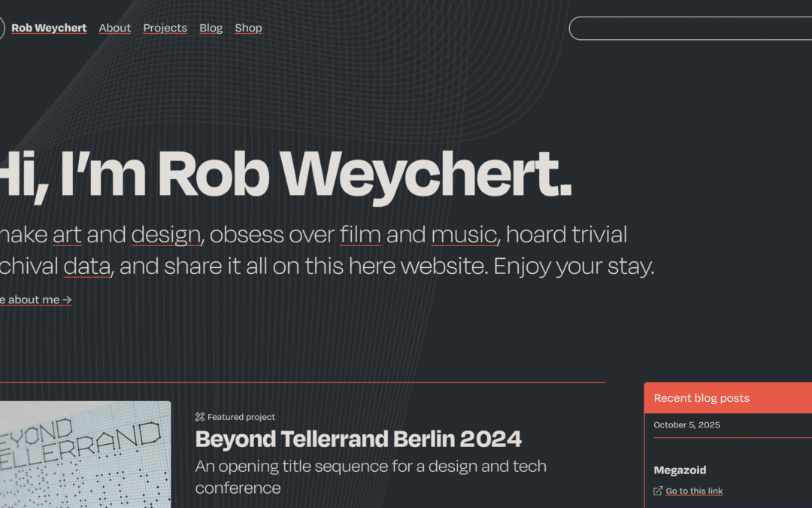Viewport: 812px width, 508px height.
Task: Follow the "about me" arrow link
Action: coord(34,300)
